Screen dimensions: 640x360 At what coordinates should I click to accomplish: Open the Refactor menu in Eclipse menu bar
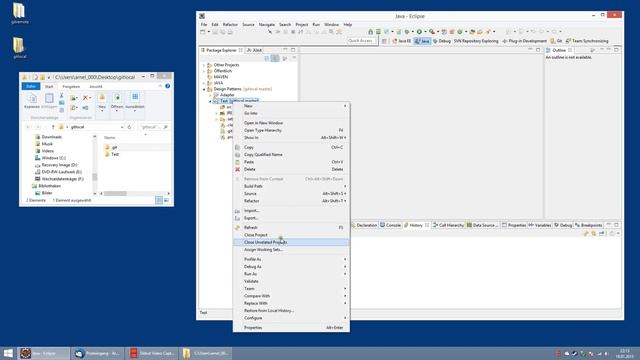click(x=230, y=24)
